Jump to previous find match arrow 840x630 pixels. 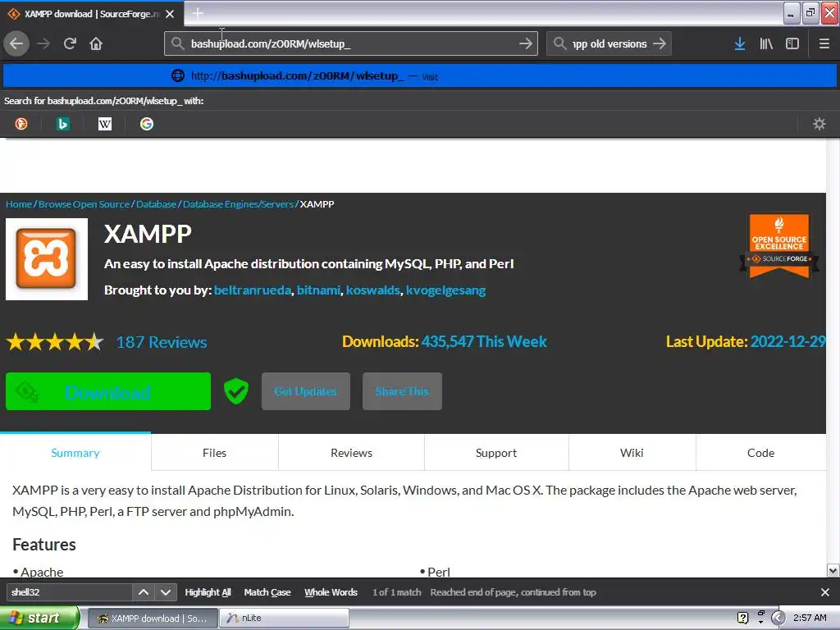[143, 592]
